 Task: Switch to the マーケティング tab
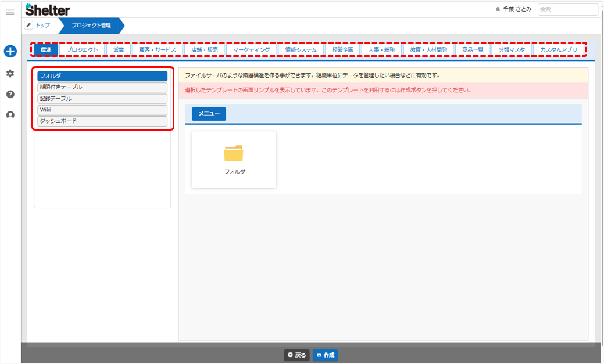point(252,50)
